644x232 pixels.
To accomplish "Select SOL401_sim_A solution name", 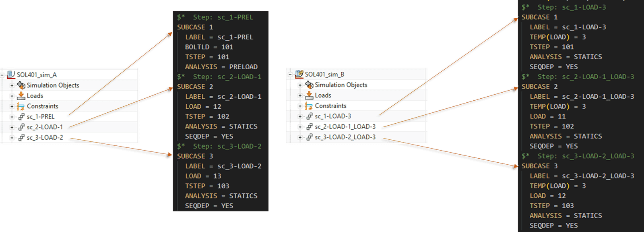I will point(37,75).
